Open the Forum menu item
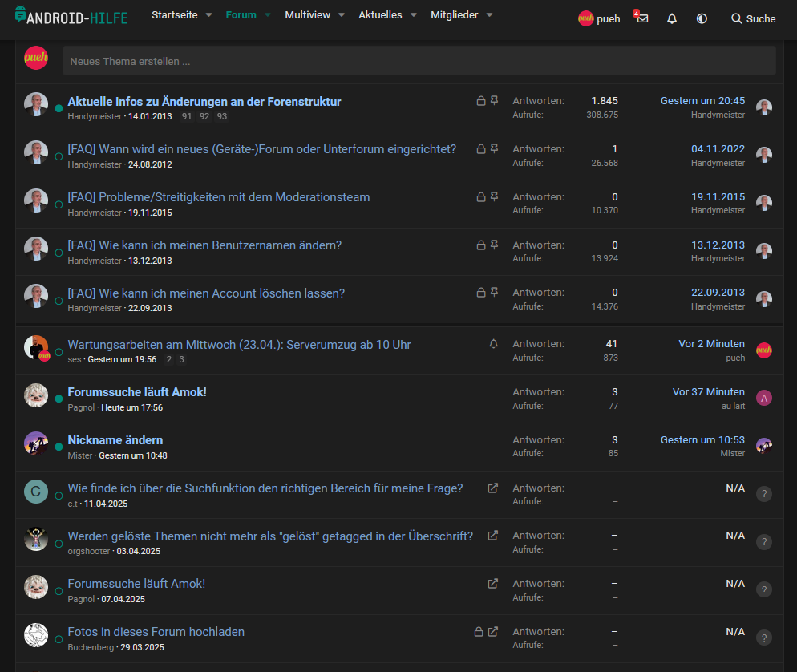Viewport: 797px width, 672px height. tap(241, 15)
